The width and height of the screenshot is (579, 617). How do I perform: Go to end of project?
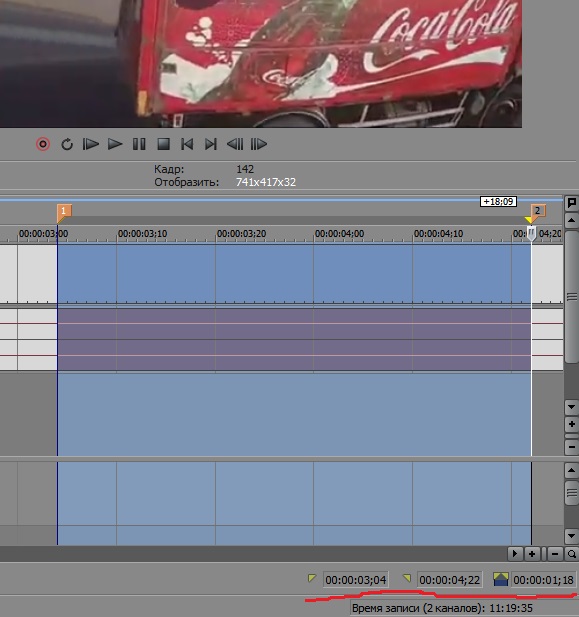pos(211,144)
